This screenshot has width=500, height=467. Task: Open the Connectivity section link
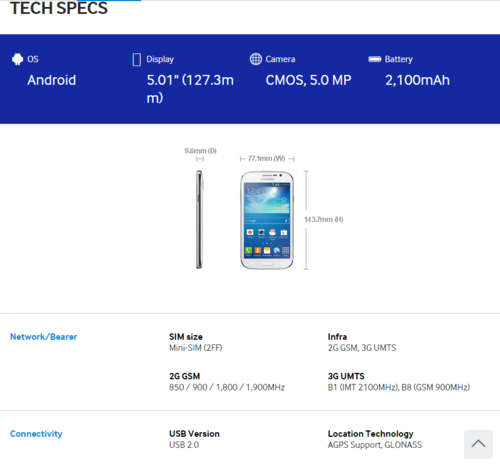coord(36,434)
